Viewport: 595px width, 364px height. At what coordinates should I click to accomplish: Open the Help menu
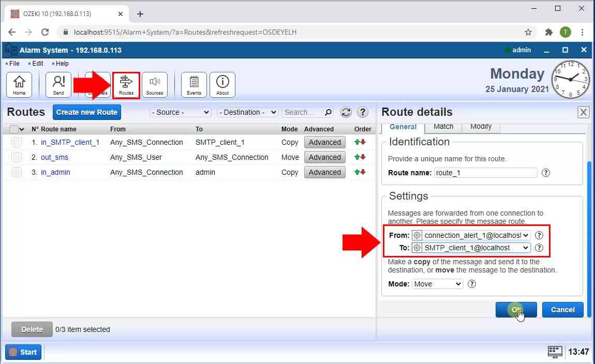click(x=62, y=63)
